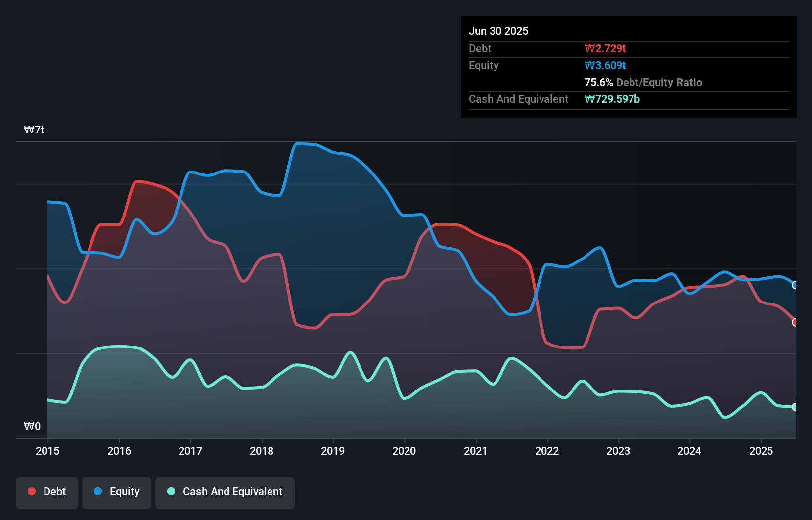Click the ₩7t axis label
The image size is (812, 520).
pos(34,130)
